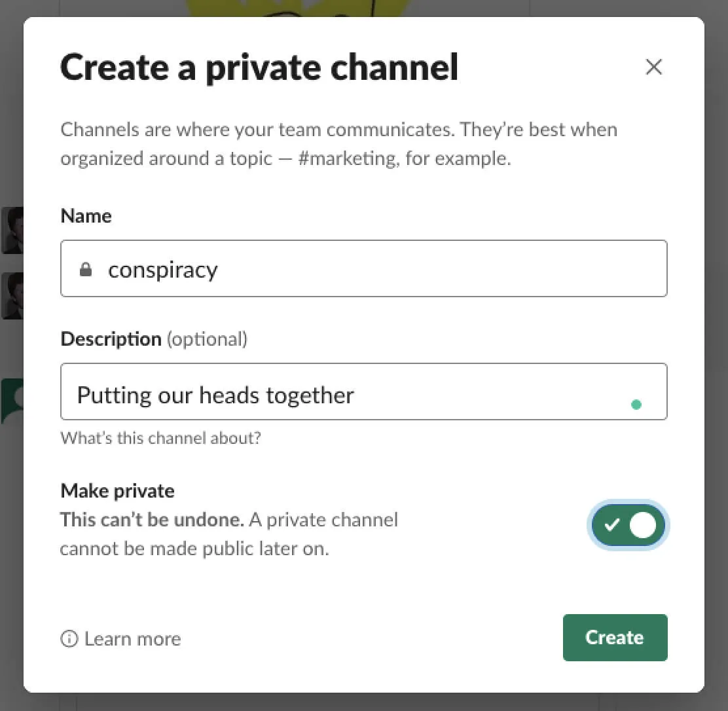Image resolution: width=728 pixels, height=711 pixels.
Task: Open the Learn more link
Action: tap(132, 638)
